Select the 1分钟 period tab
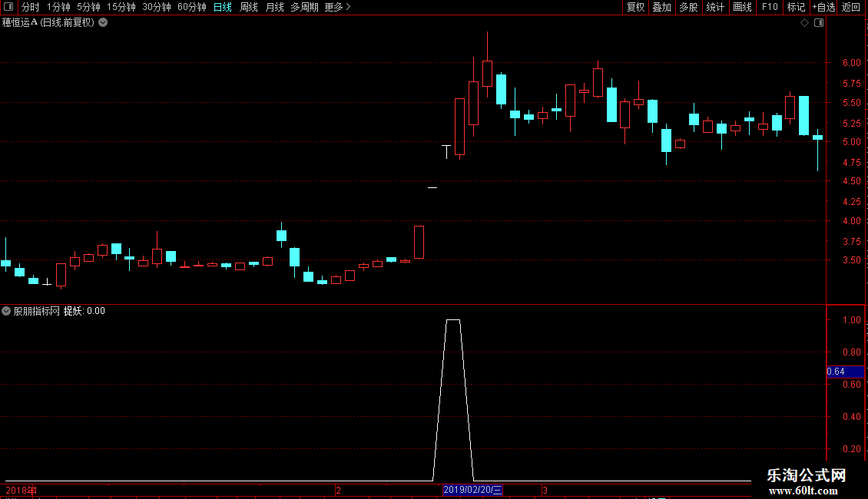The width and height of the screenshot is (868, 499). tap(58, 7)
